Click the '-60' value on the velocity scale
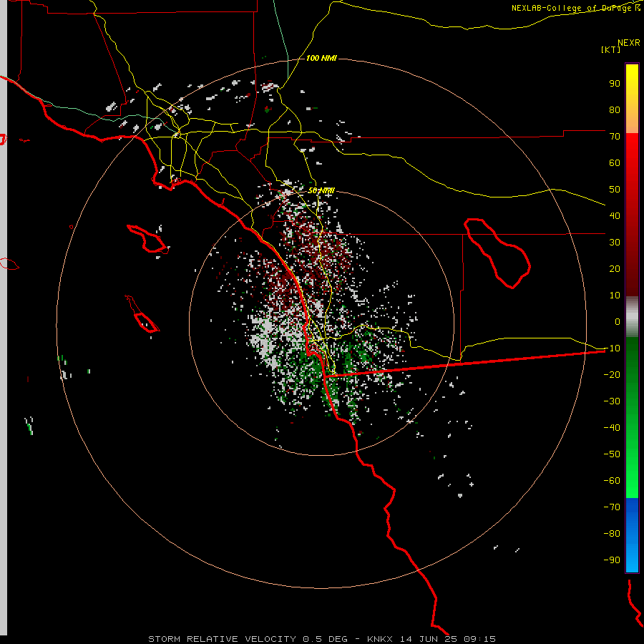644x644 pixels. point(612,481)
